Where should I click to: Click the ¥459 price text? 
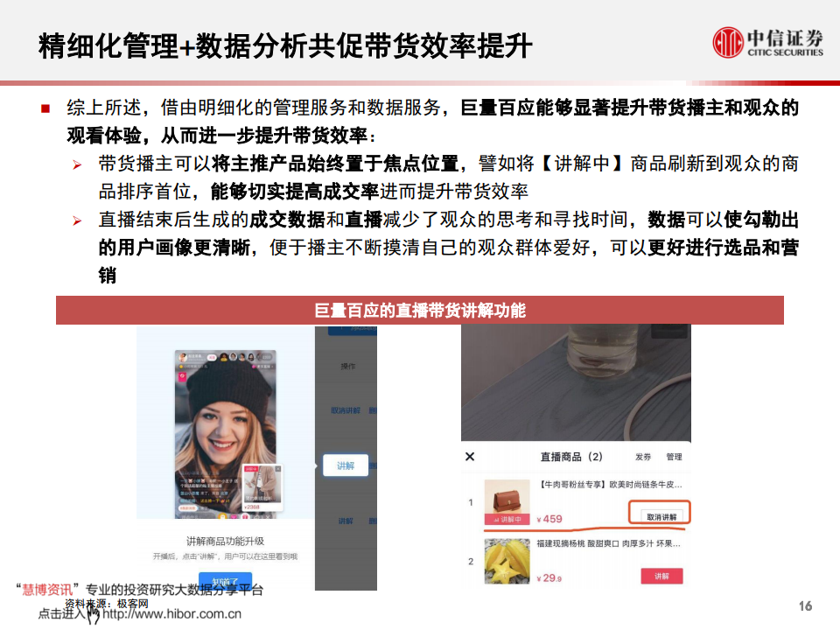tap(549, 519)
